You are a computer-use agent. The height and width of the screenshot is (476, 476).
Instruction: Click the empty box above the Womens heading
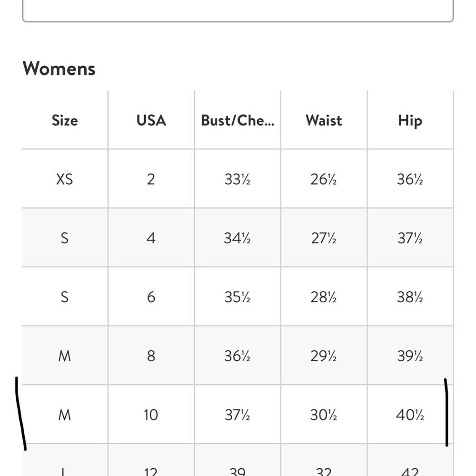coord(238,10)
